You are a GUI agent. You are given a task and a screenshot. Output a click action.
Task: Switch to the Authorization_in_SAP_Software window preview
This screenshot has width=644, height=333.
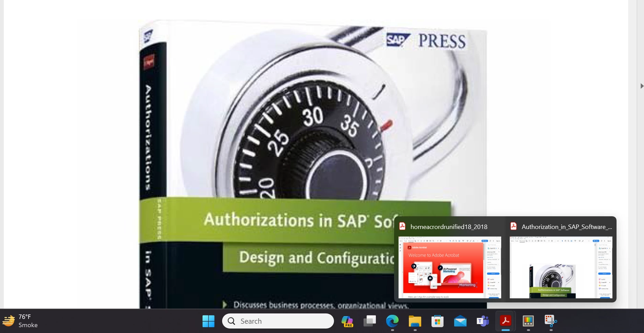[x=561, y=267]
